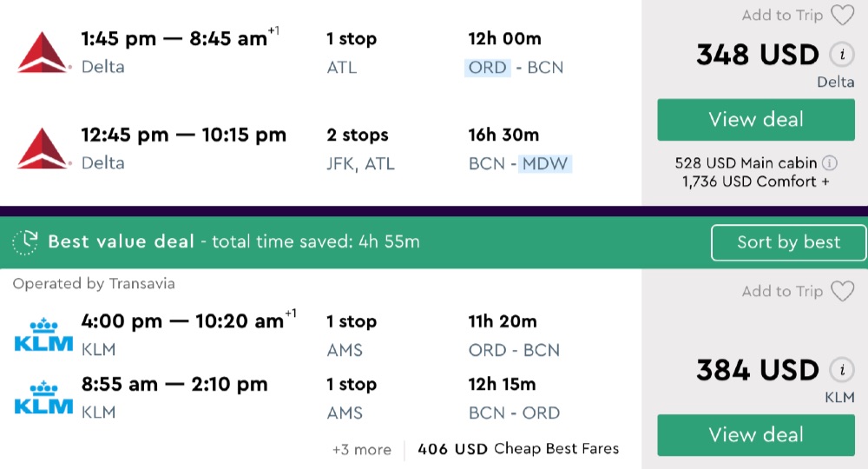Click the KLM logo on the 4:00 pm flight

point(43,334)
